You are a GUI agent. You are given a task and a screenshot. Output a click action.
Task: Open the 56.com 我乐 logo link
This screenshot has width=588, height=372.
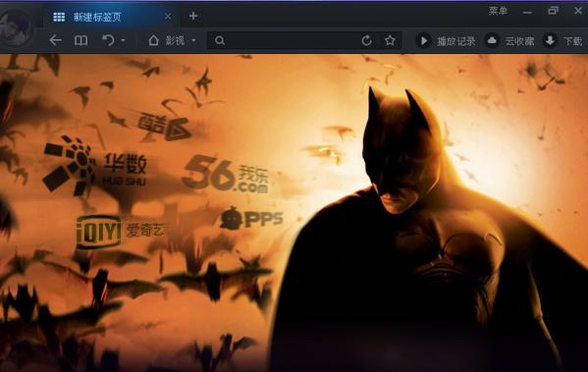(x=226, y=175)
